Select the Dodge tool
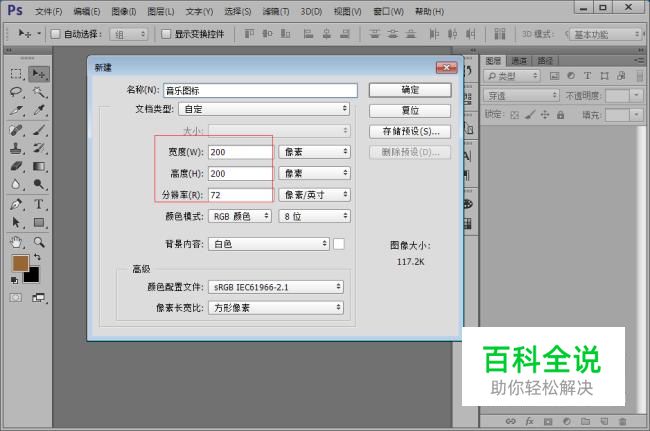The width and height of the screenshot is (650, 431). click(x=39, y=184)
